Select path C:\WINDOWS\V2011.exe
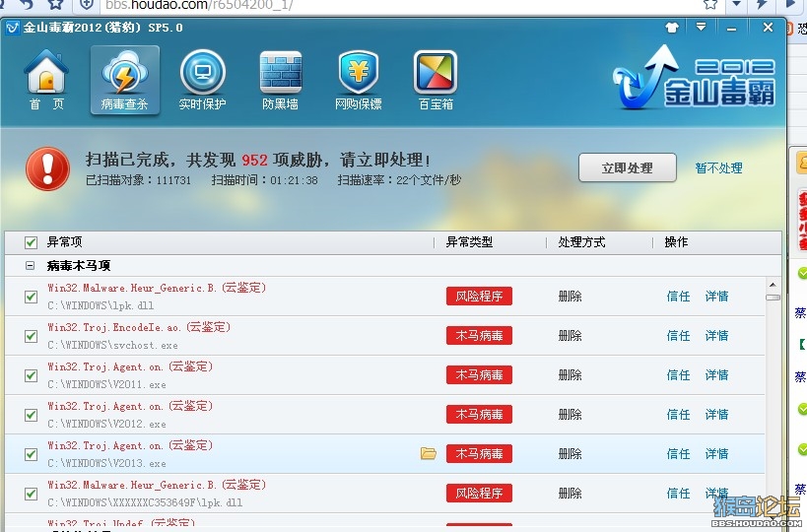 [106, 385]
